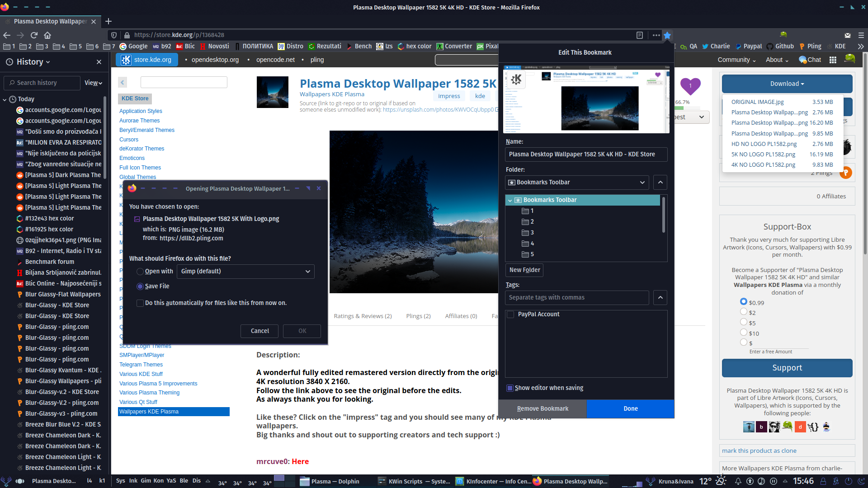Download ORIGINAL IMAGE.jpg entry

click(782, 102)
